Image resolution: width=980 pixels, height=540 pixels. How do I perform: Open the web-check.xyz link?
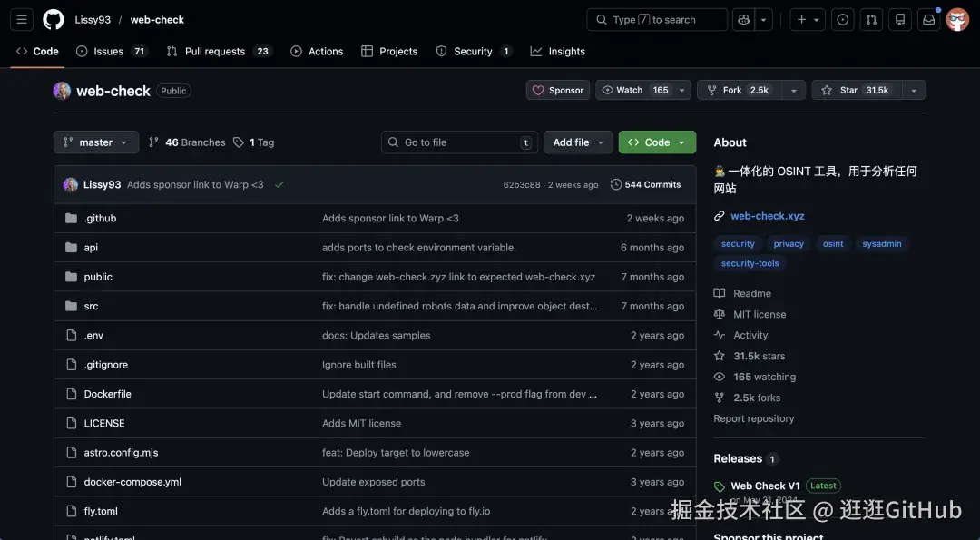point(768,216)
